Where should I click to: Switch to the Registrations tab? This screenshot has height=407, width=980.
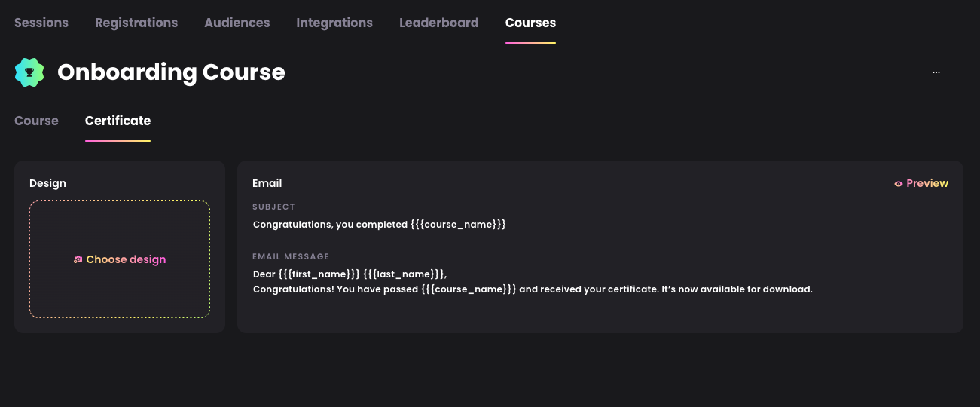(x=136, y=23)
